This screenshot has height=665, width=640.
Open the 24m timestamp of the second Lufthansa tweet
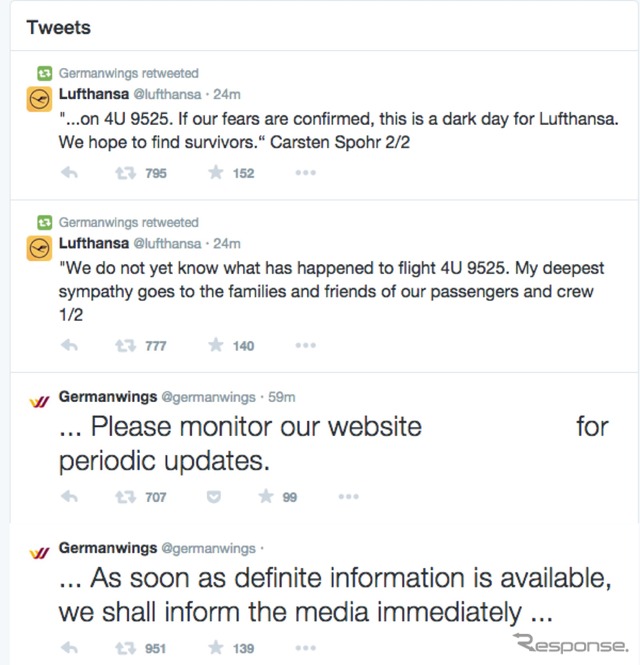(227, 243)
